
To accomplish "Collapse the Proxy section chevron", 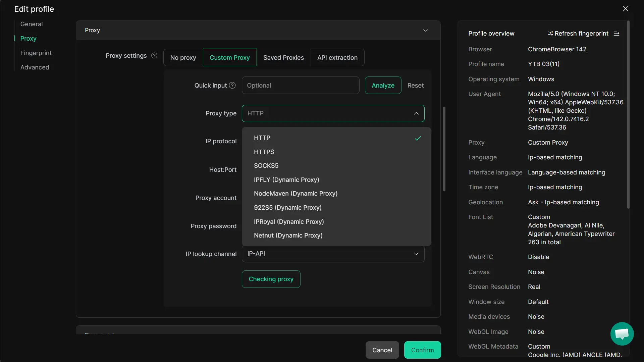I will tap(425, 31).
